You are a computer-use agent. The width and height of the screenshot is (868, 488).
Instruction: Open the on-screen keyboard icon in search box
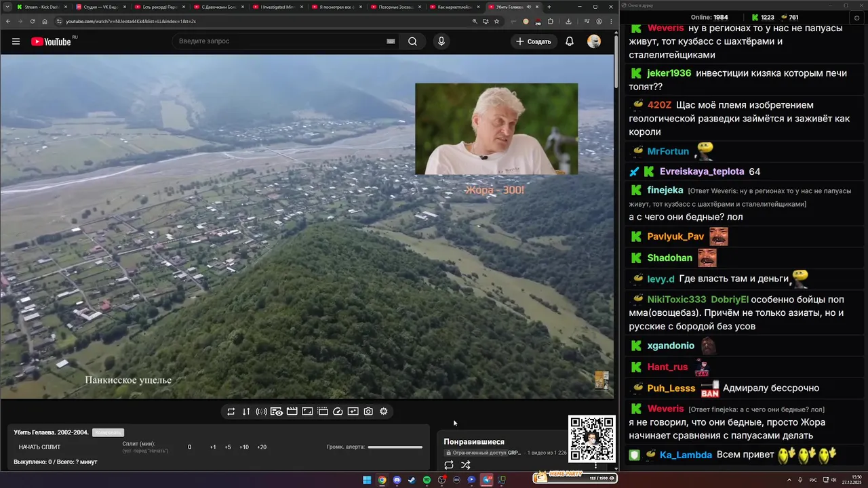pos(391,41)
